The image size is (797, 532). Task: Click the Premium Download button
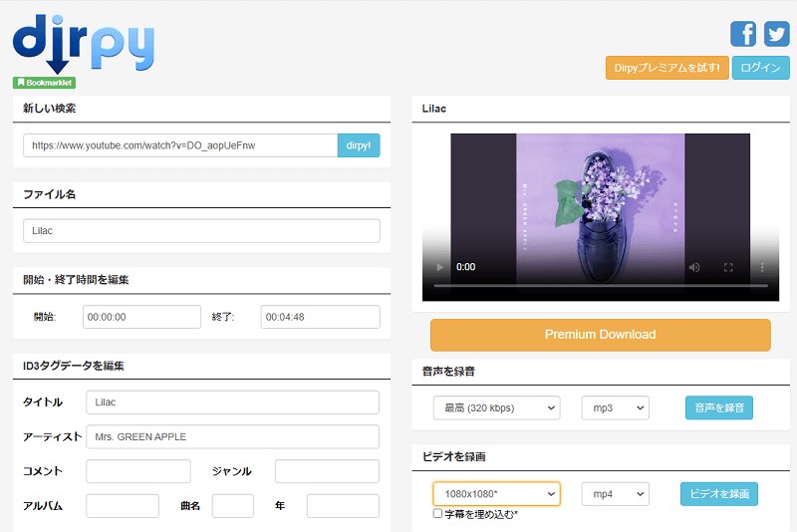click(x=601, y=335)
